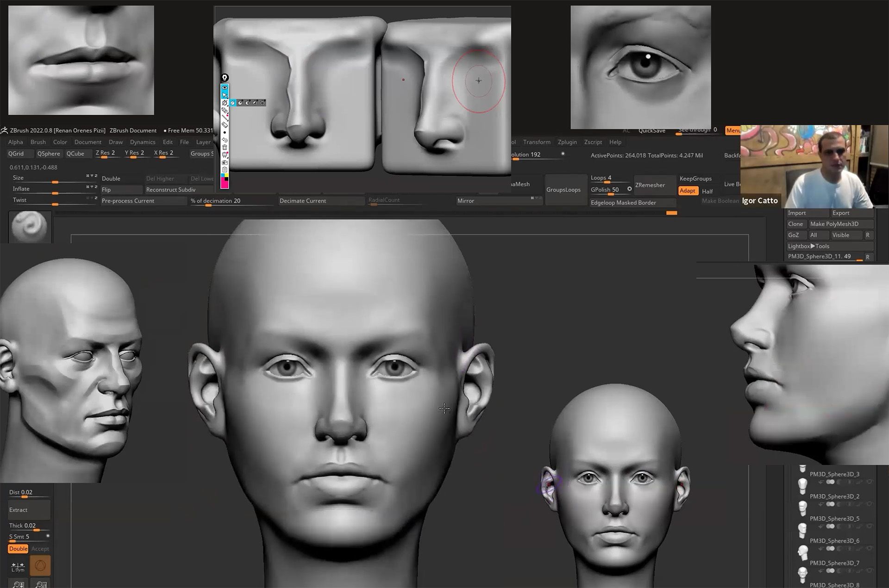Open the Transform menu
This screenshot has width=889, height=588.
pos(537,142)
